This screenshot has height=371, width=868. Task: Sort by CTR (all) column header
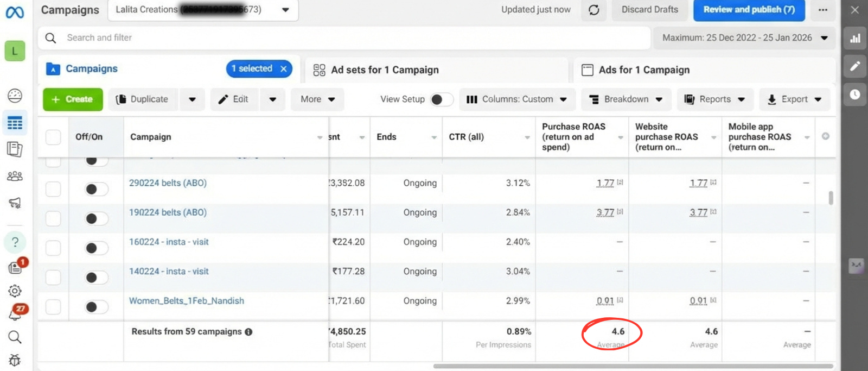pyautogui.click(x=489, y=137)
